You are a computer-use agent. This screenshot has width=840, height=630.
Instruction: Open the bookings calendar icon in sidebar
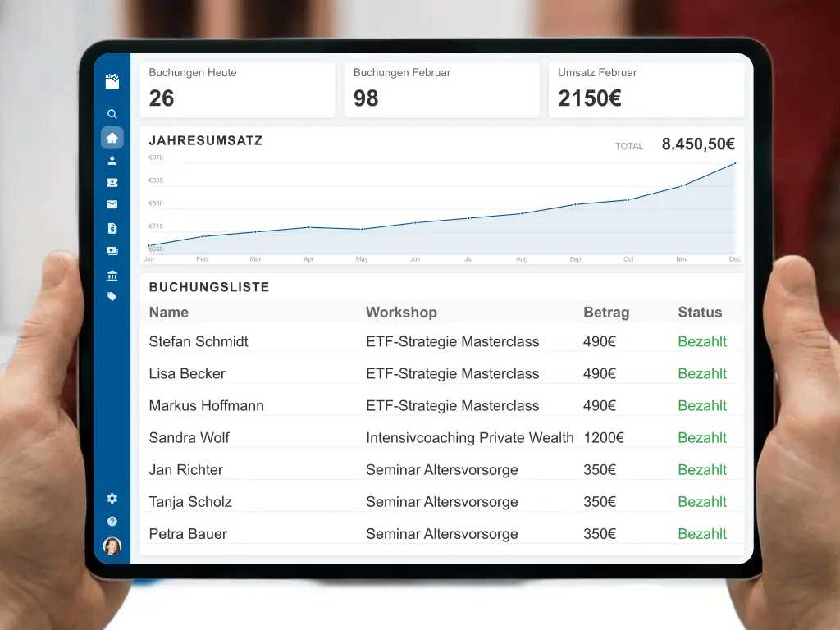112,81
